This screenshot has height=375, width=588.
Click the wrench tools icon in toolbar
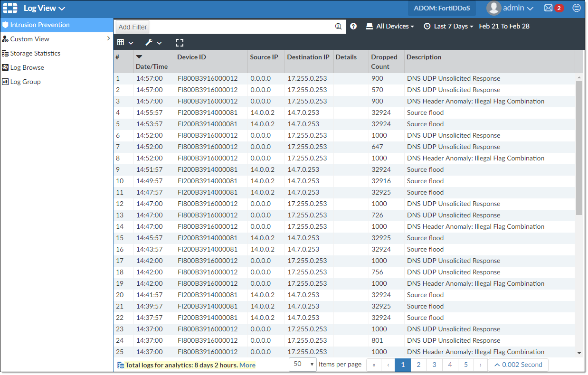coord(149,42)
